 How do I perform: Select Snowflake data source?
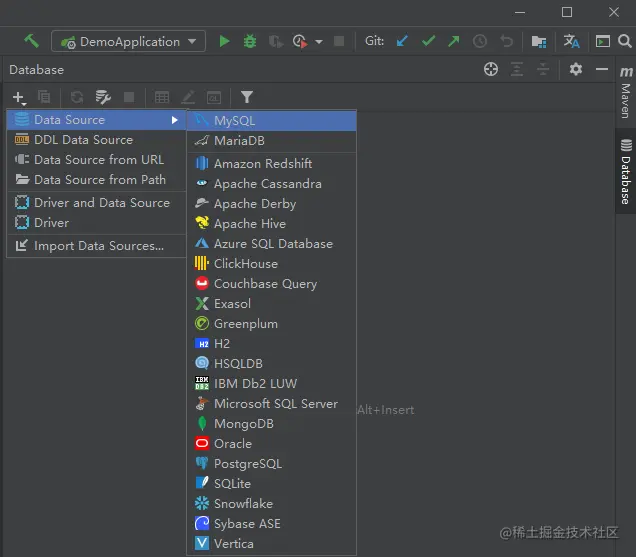click(x=272, y=504)
